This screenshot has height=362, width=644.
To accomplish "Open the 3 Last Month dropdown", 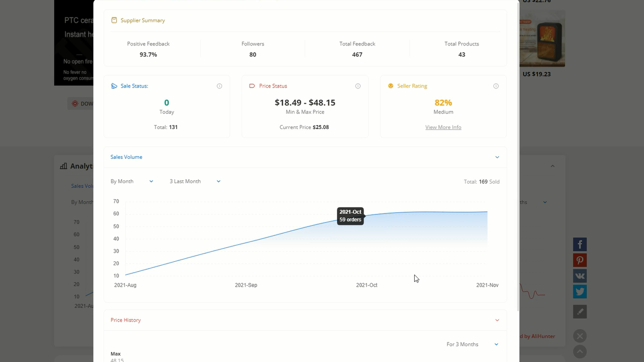I will click(x=195, y=181).
